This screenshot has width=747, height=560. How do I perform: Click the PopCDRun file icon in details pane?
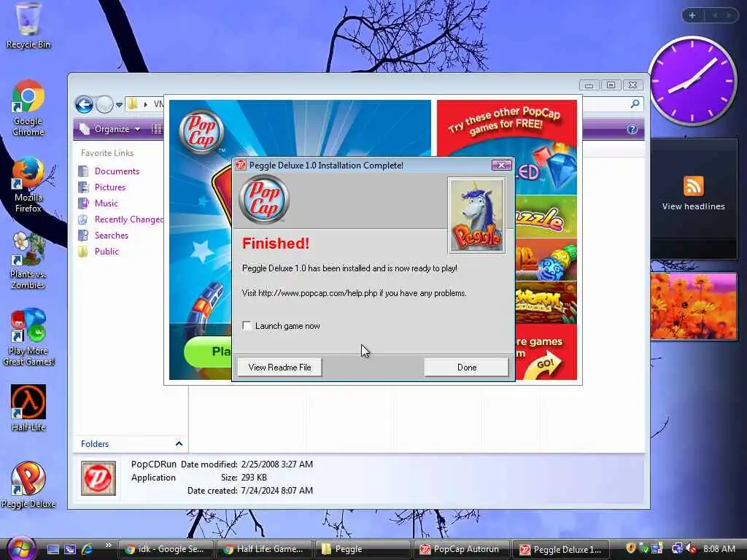coord(98,478)
